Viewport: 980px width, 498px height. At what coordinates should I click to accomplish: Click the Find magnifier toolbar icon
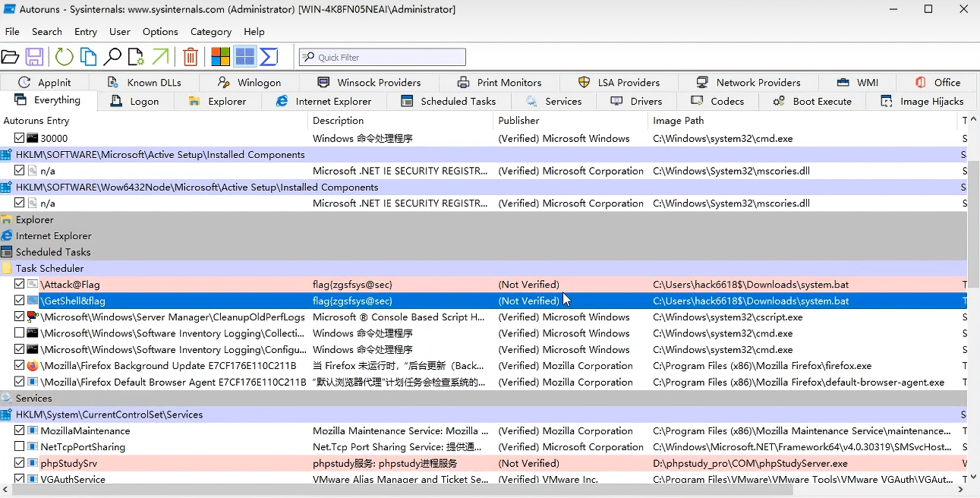coord(112,57)
